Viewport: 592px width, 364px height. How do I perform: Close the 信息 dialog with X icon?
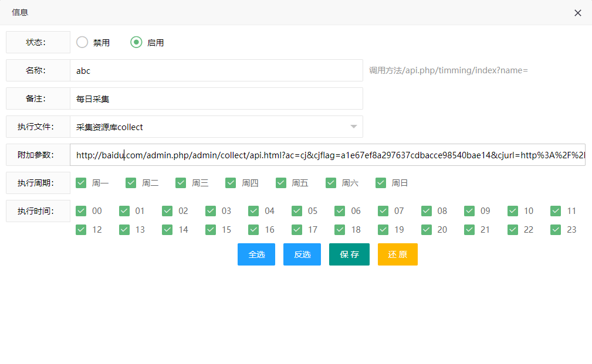coord(577,13)
